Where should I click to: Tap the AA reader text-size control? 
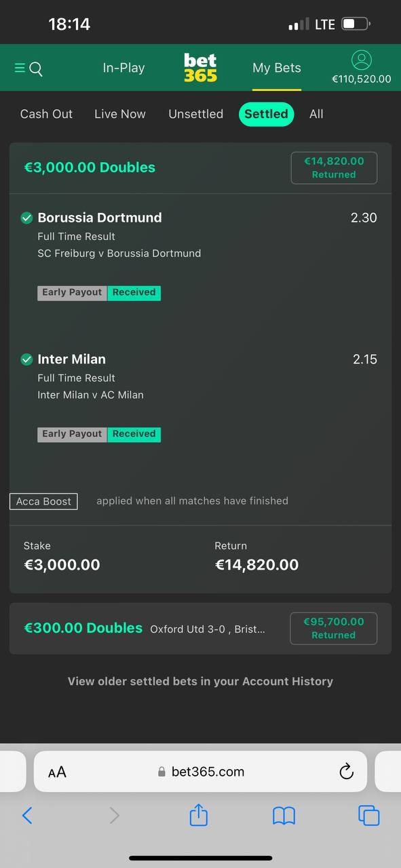point(57,772)
